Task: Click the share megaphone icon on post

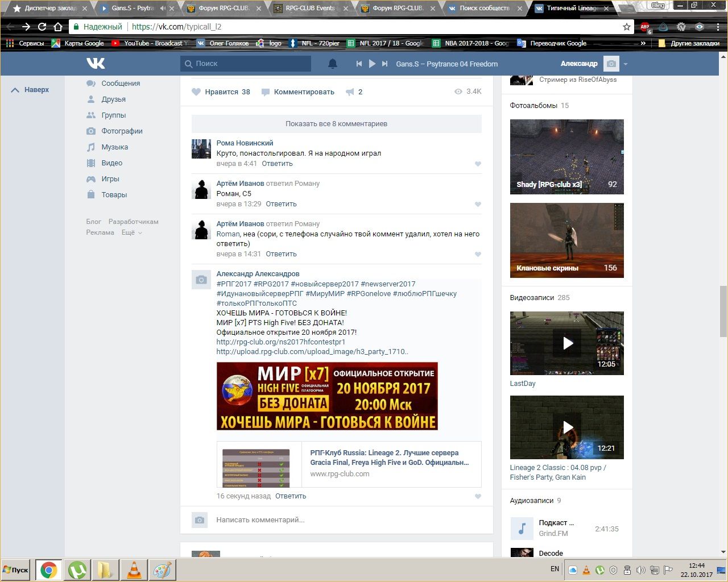Action: (350, 92)
